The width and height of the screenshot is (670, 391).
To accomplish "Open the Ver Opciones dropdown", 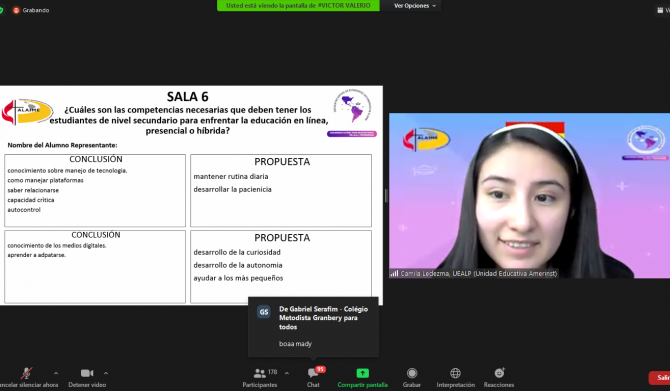I will pos(414,6).
